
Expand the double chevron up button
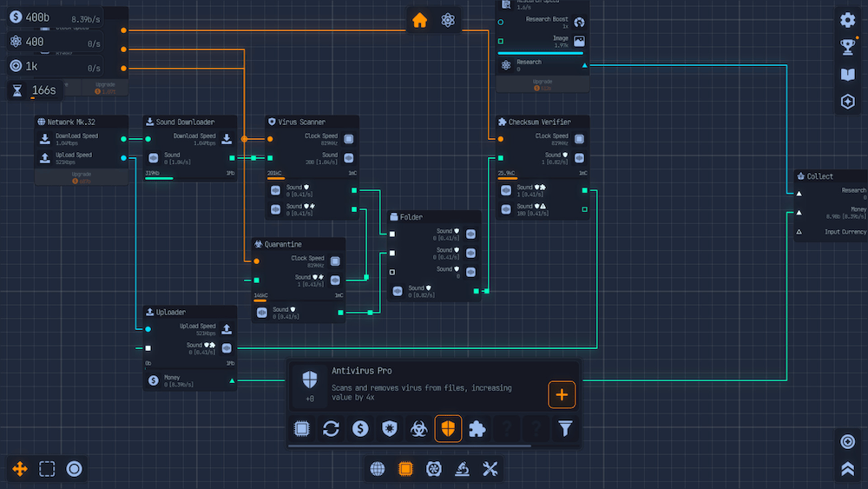848,469
